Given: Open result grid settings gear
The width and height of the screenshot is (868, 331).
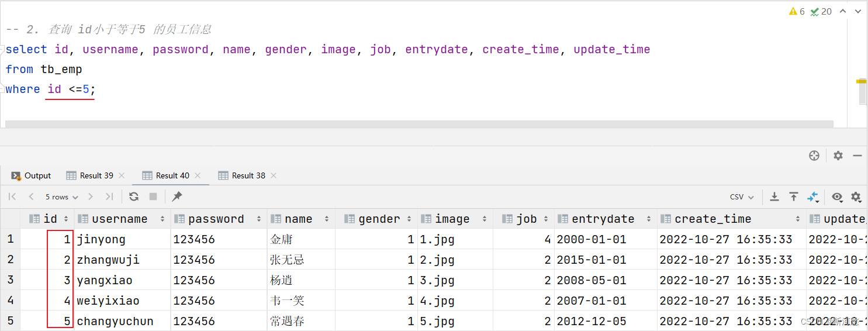Looking at the screenshot, I should point(856,197).
